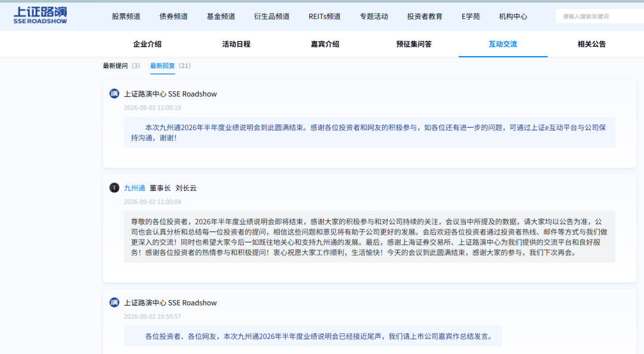Switch to the 活动日程 tab
Viewport: 644px width, 354px height.
coord(236,44)
